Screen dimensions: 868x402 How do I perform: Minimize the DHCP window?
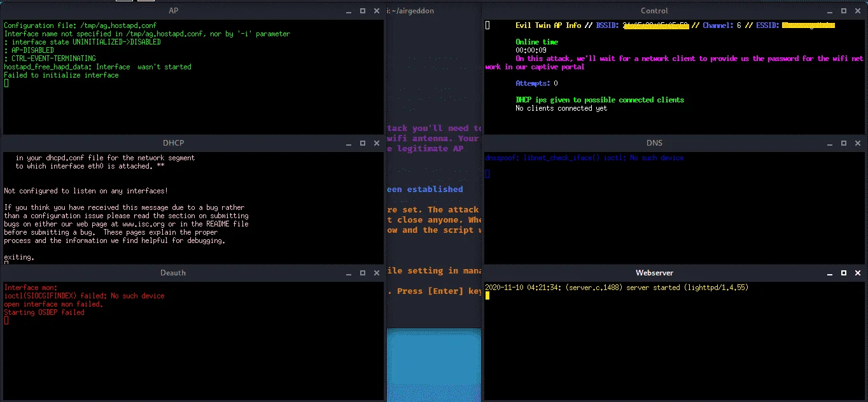pos(350,144)
